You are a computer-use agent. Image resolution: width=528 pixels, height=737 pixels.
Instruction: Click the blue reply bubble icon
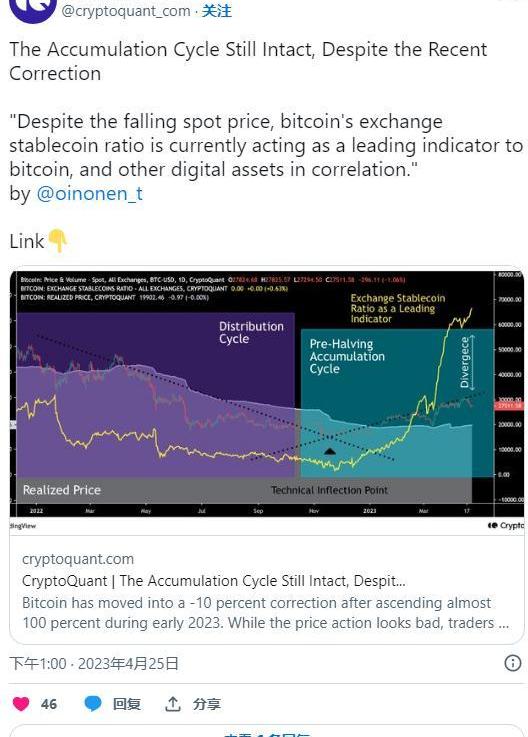click(93, 704)
